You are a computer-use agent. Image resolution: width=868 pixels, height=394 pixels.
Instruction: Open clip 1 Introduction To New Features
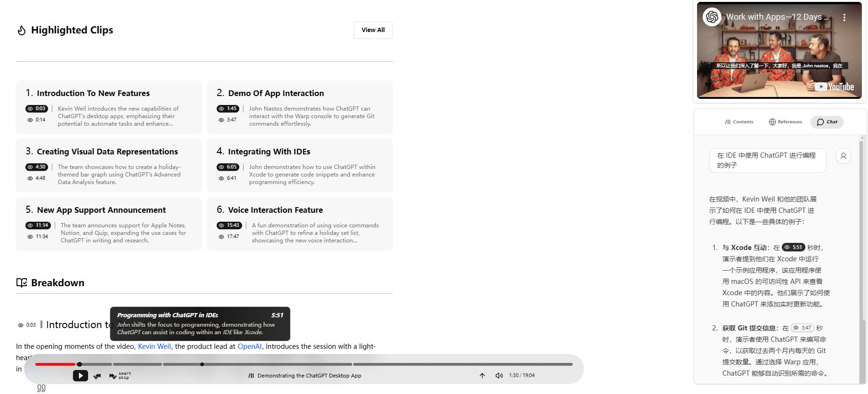coord(109,107)
